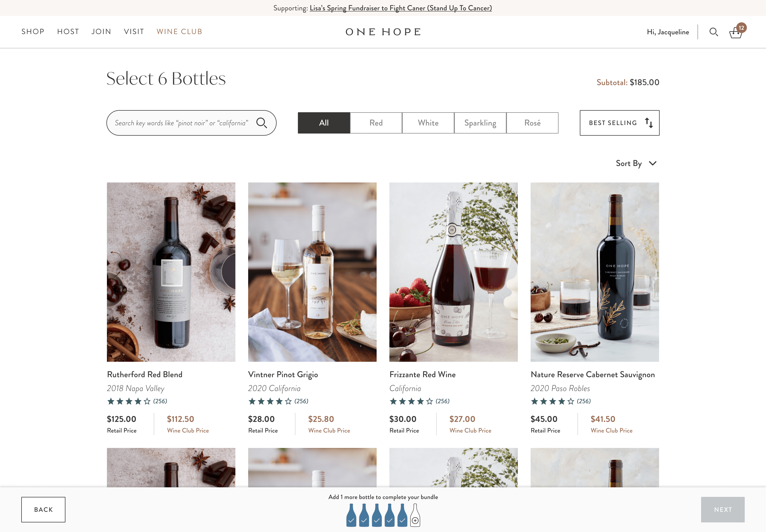This screenshot has width=766, height=532.
Task: Click into the keyword search field
Action: click(182, 123)
